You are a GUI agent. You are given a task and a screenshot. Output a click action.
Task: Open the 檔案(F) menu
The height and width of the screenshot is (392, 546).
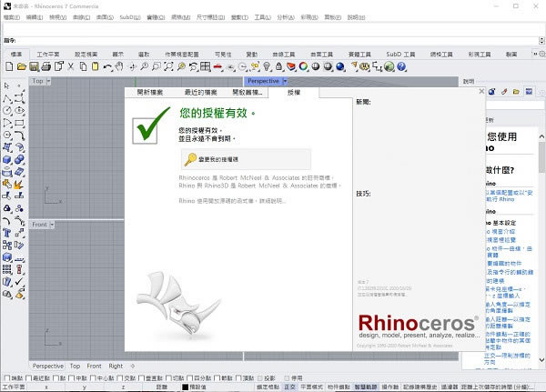[12, 17]
